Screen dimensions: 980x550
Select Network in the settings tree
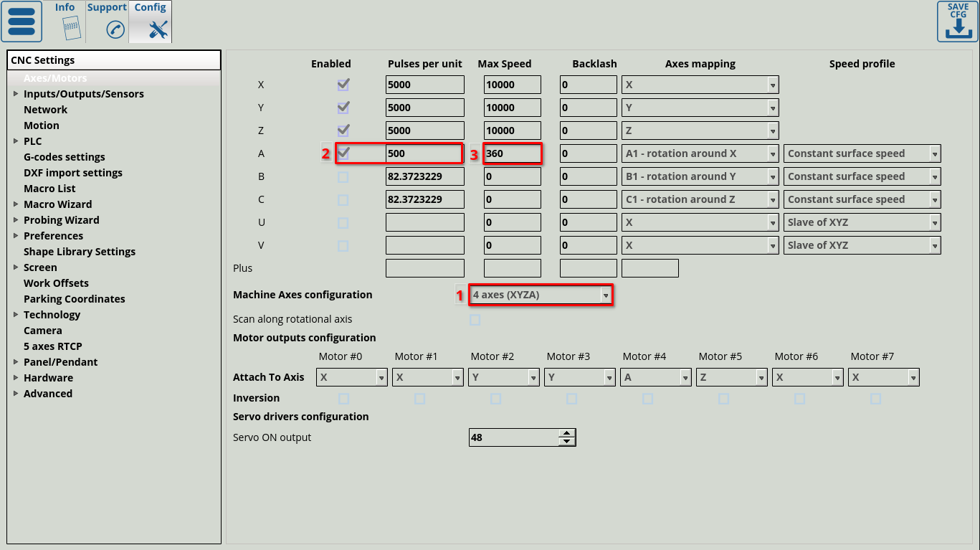tap(45, 110)
